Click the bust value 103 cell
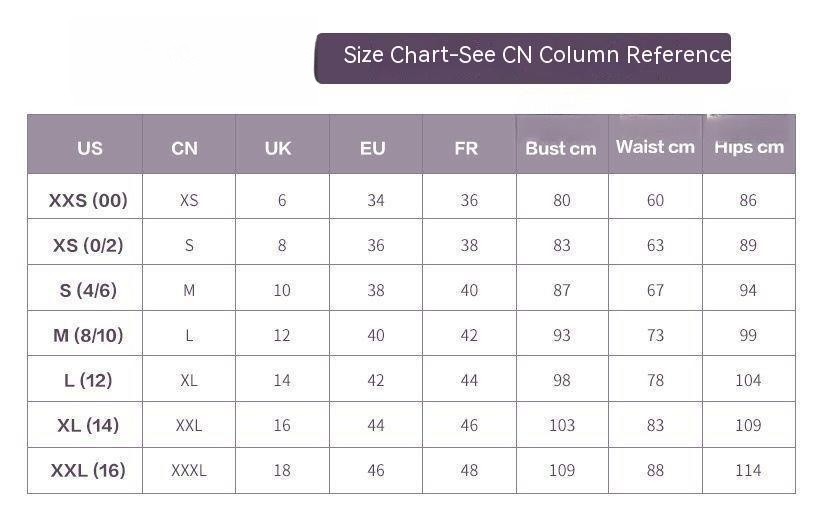Screen dimensions: 820x512 point(562,425)
